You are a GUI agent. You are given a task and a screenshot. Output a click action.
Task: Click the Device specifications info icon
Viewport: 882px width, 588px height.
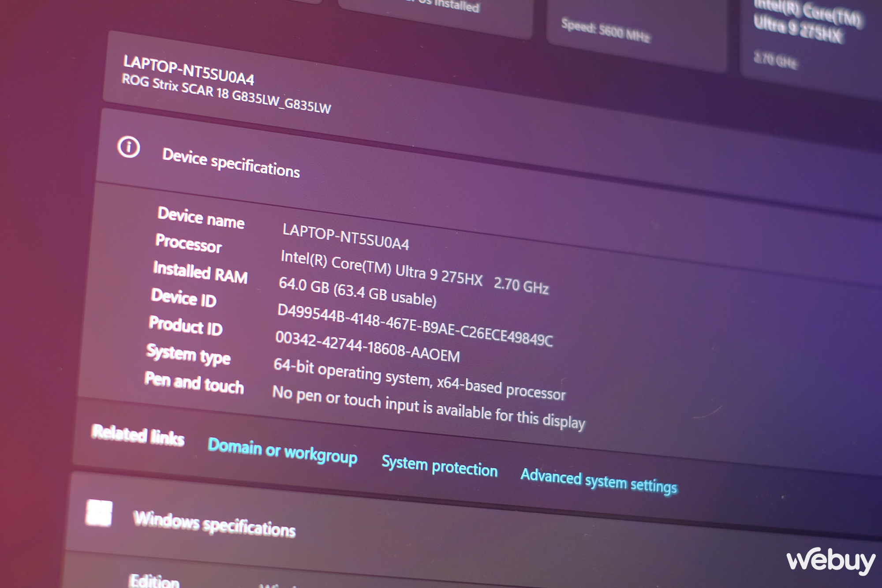pyautogui.click(x=129, y=147)
